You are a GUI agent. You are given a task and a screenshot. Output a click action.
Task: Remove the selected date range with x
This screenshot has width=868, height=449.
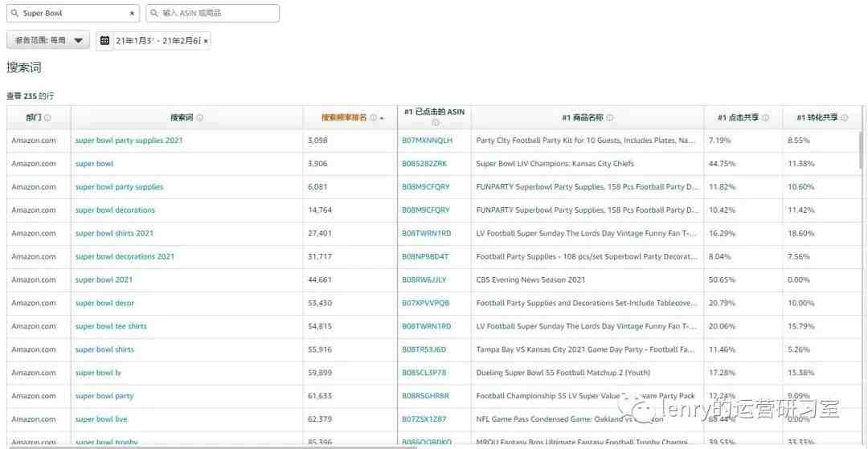click(x=206, y=41)
